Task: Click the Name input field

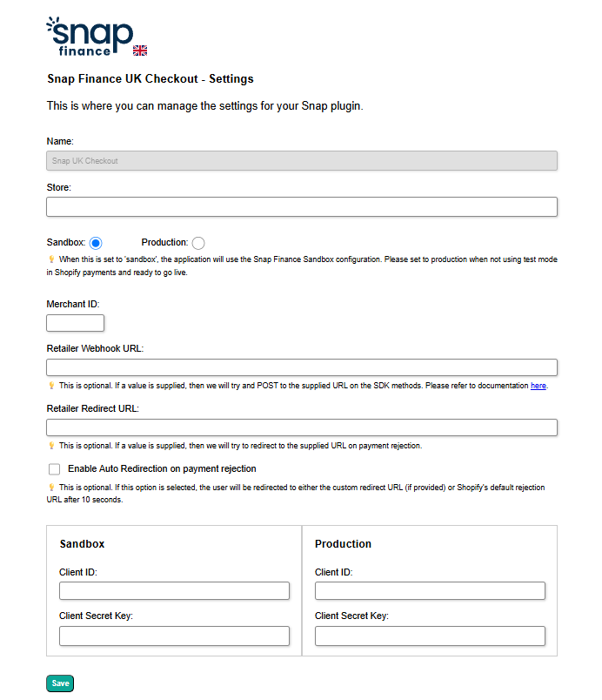Action: click(302, 161)
